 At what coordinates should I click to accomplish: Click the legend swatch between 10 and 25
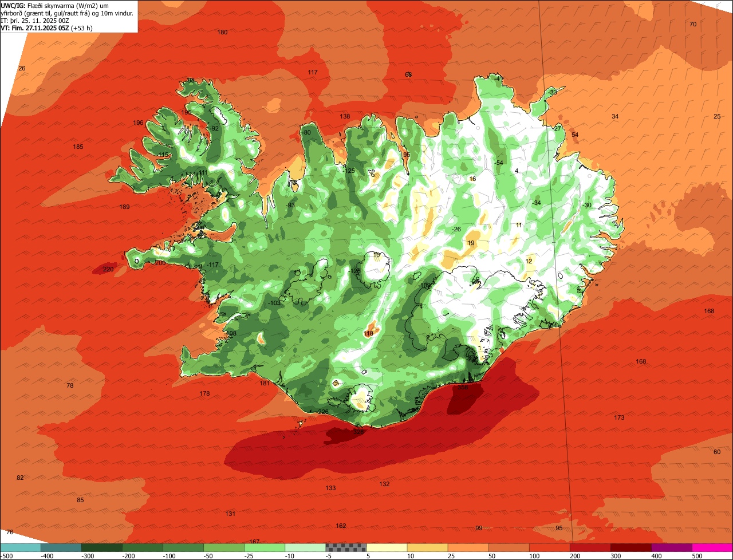[x=427, y=547]
